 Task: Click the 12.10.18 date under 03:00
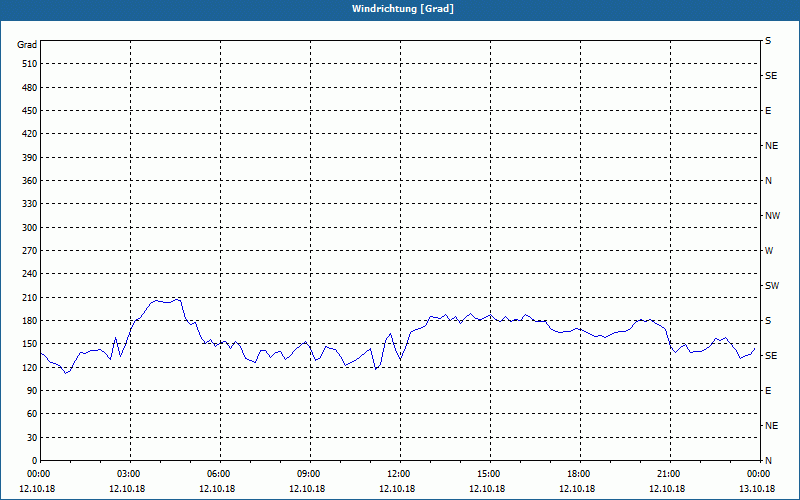[x=127, y=489]
